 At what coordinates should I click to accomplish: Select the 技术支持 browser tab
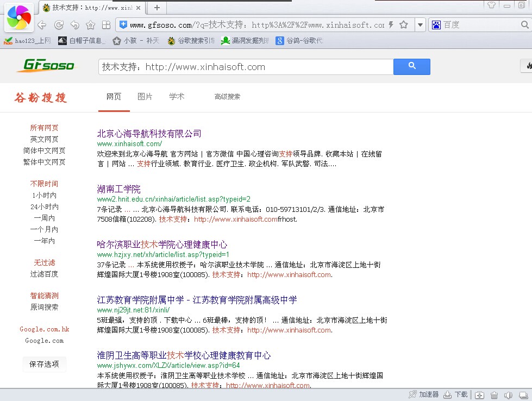pyautogui.click(x=92, y=8)
